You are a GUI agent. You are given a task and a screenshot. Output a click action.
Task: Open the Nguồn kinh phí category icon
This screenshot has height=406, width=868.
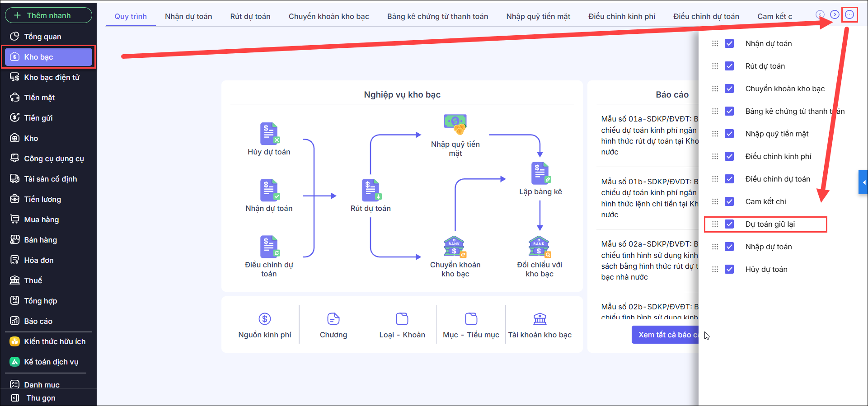(x=265, y=319)
